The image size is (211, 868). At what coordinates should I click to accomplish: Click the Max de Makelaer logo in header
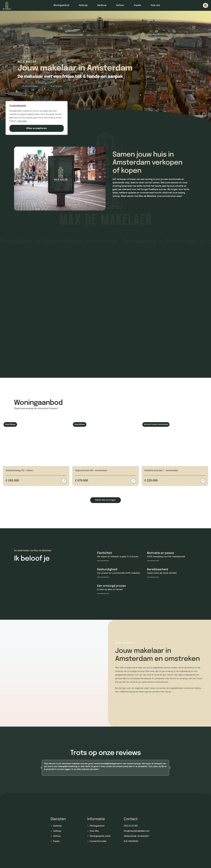click(x=7, y=5)
